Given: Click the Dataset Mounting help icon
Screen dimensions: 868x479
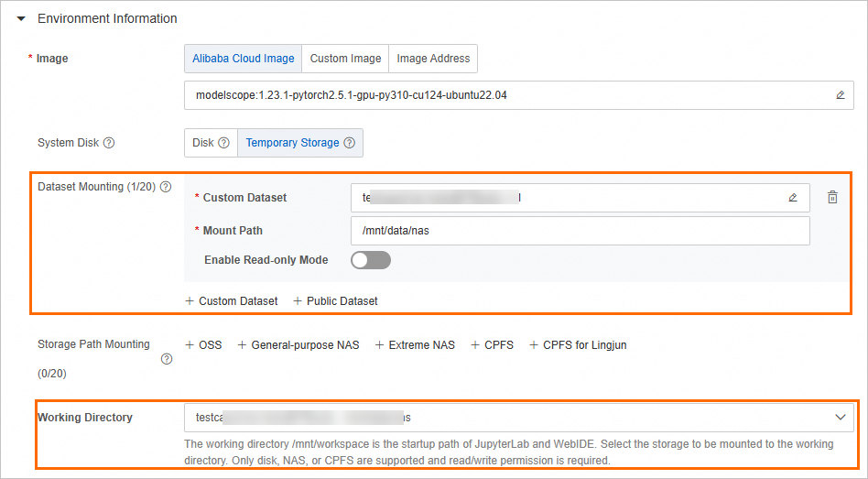Looking at the screenshot, I should click(x=166, y=187).
